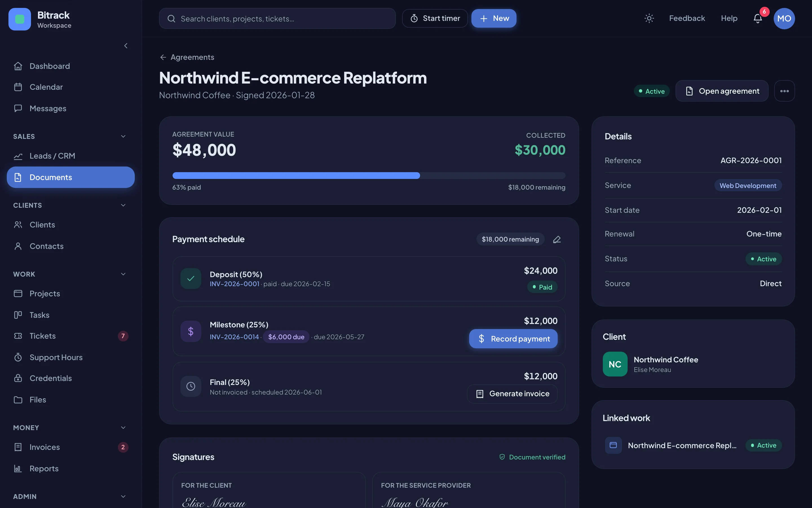Click the 63% paid progress bar
Screen dimensions: 812x508
pyautogui.click(x=369, y=175)
